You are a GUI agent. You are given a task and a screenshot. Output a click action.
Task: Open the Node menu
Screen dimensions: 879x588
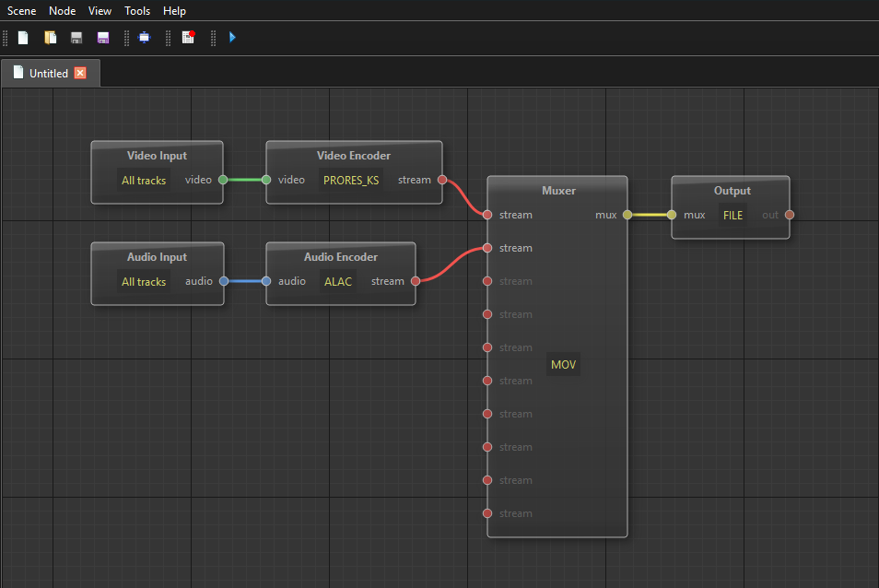click(x=63, y=11)
